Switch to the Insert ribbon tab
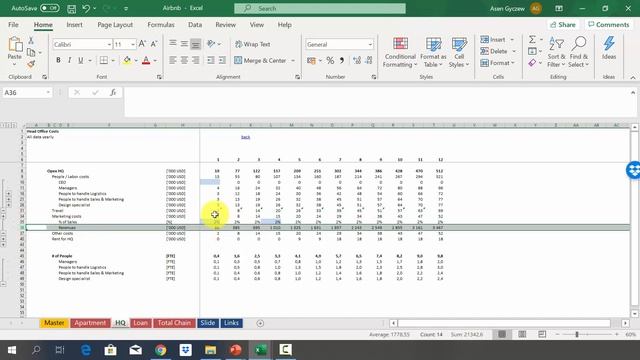Viewport: 640px width, 360px height. (74, 25)
